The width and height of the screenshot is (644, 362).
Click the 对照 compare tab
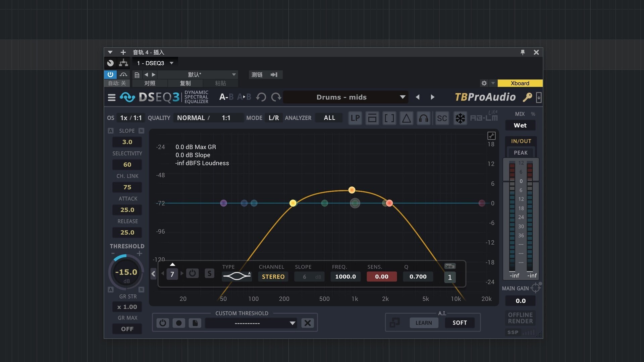[x=150, y=83]
